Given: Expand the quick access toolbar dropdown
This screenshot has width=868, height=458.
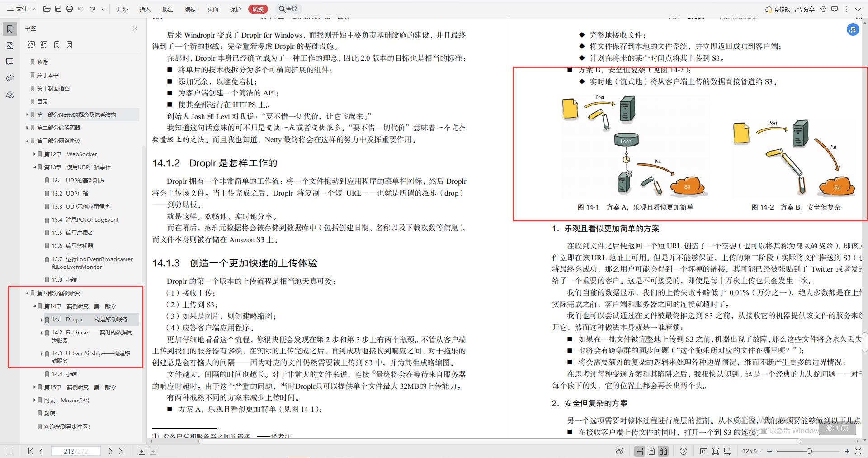Looking at the screenshot, I should (x=104, y=9).
